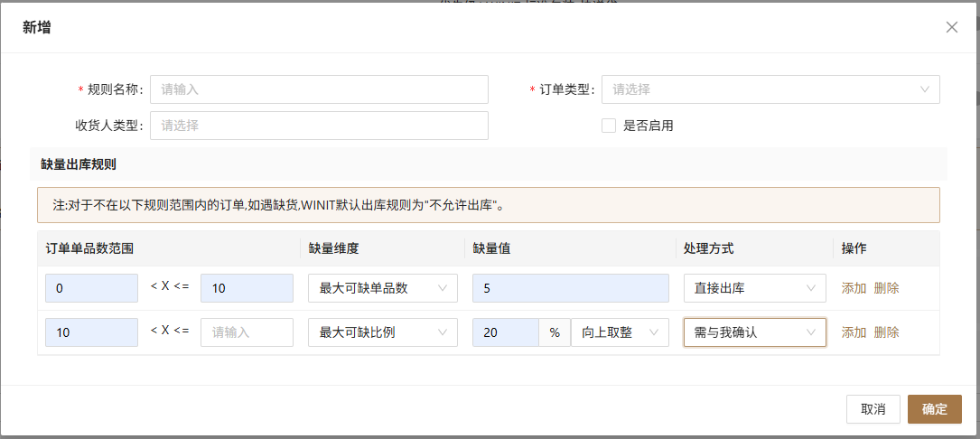Open the 直接出库 handling method dropdown
The height and width of the screenshot is (439, 980).
[754, 288]
